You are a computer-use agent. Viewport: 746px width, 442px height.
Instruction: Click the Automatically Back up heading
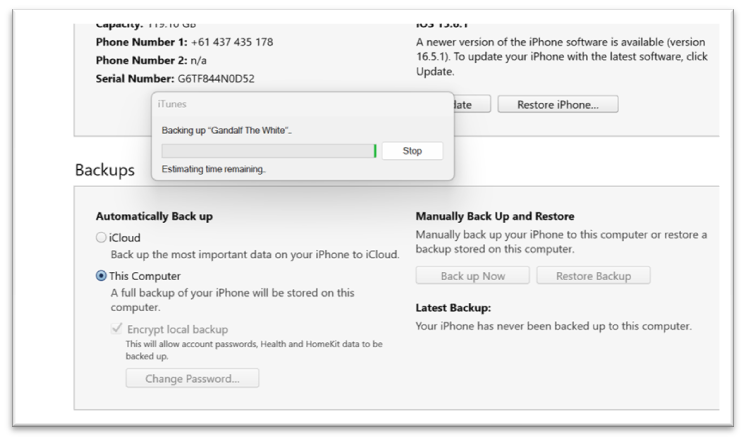154,216
